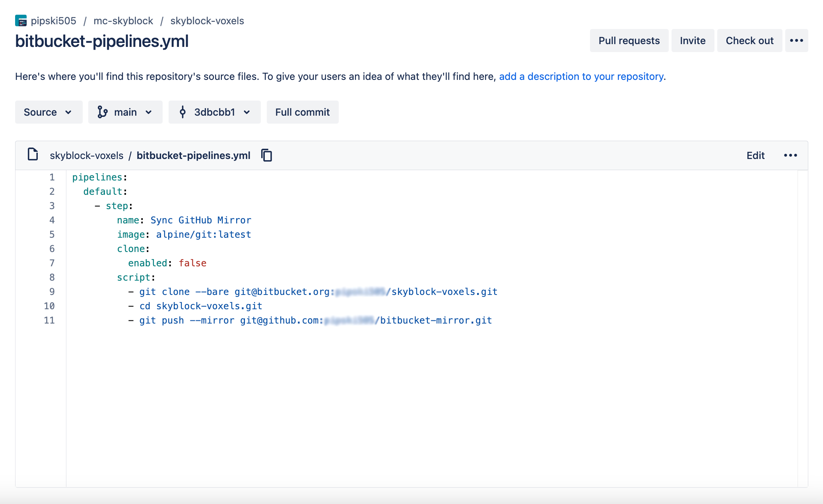823x504 pixels.
Task: Click the '- step:' code line
Action: (114, 206)
